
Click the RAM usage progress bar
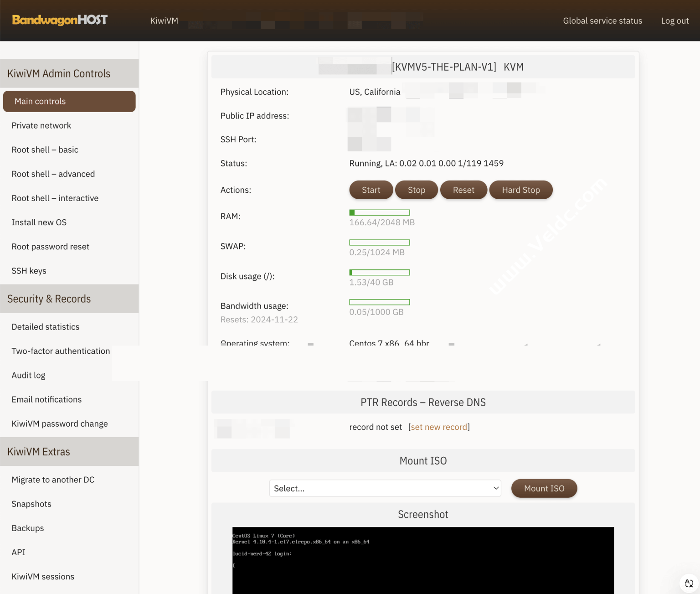click(x=379, y=212)
